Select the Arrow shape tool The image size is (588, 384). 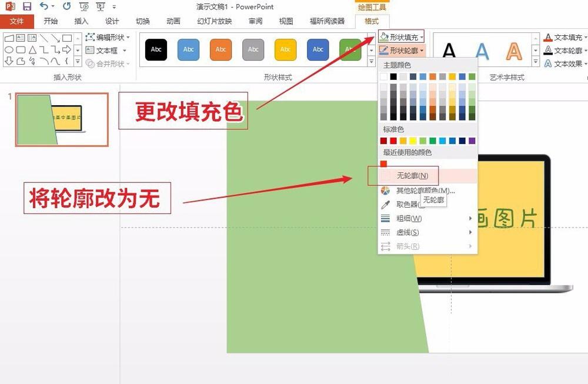(55, 39)
